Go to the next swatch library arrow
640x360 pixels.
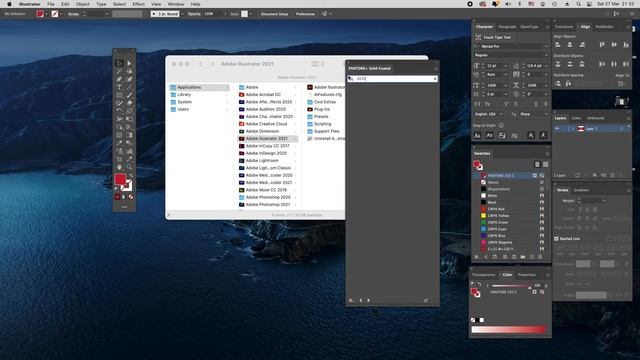pyautogui.click(x=369, y=300)
